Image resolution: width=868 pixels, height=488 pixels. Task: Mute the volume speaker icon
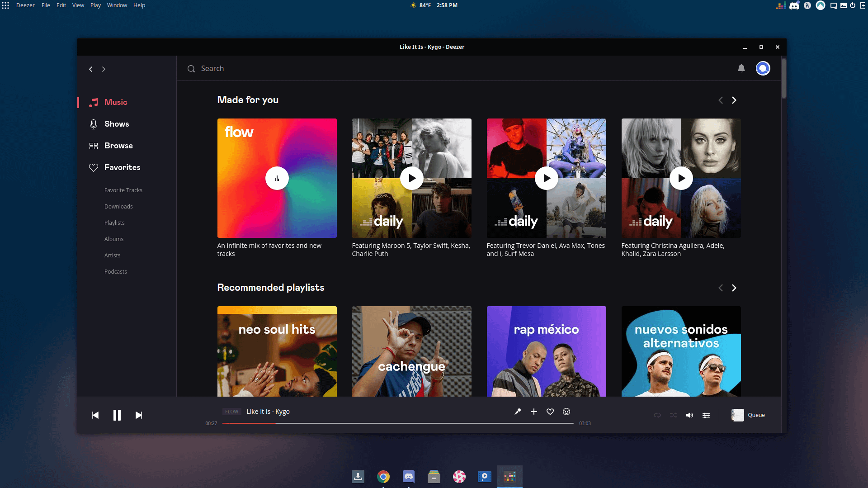689,415
